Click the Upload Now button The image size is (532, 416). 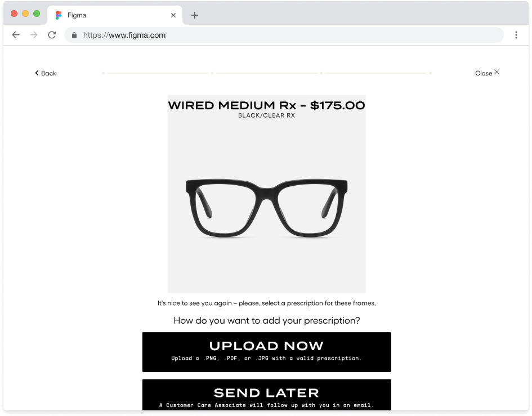[x=266, y=351]
